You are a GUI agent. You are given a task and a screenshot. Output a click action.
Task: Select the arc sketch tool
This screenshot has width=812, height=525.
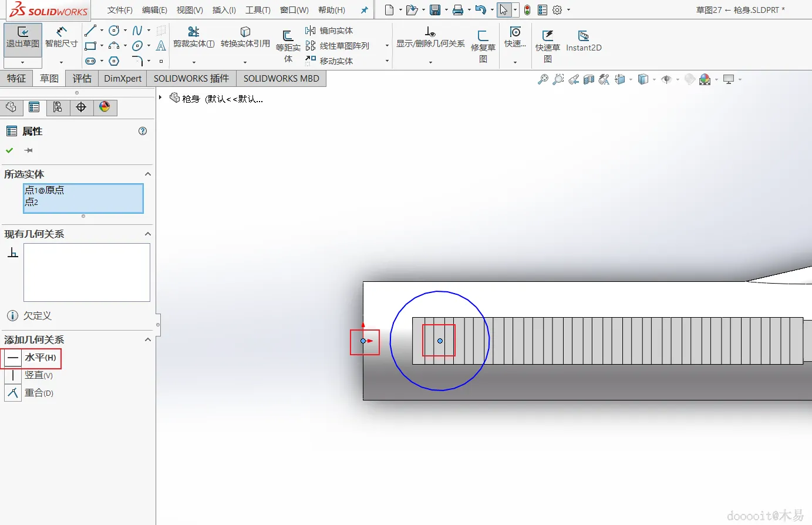point(114,46)
